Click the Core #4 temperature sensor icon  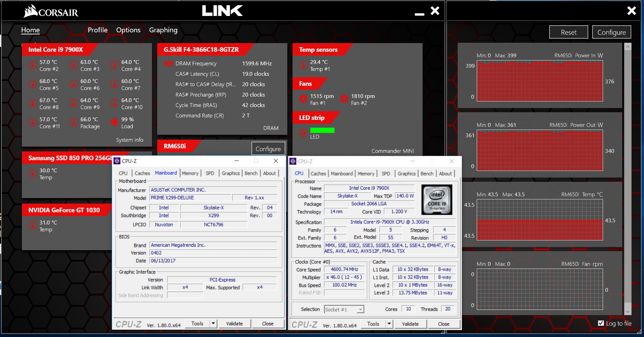115,65
